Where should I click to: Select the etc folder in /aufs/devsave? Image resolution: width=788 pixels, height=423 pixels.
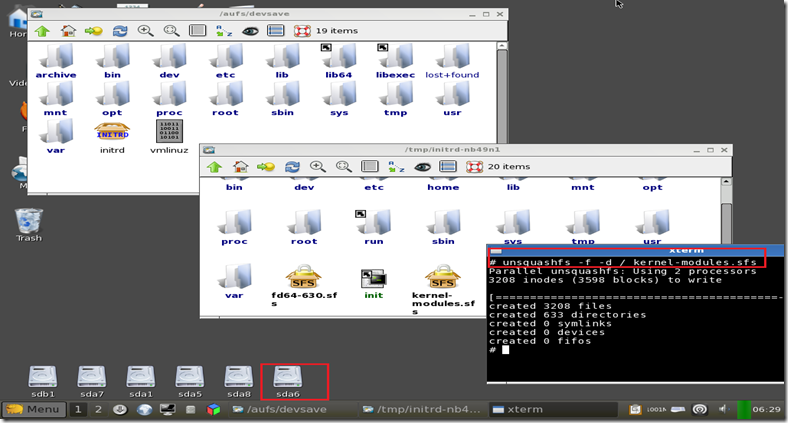226,61
